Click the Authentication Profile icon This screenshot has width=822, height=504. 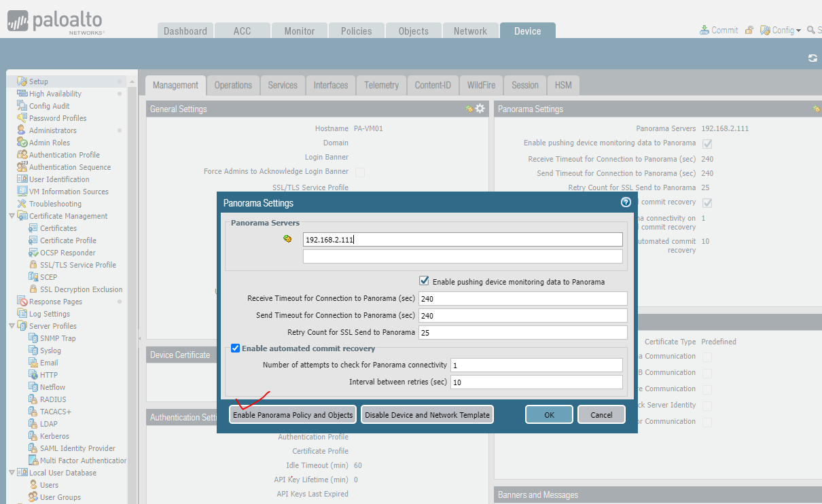[x=22, y=155]
